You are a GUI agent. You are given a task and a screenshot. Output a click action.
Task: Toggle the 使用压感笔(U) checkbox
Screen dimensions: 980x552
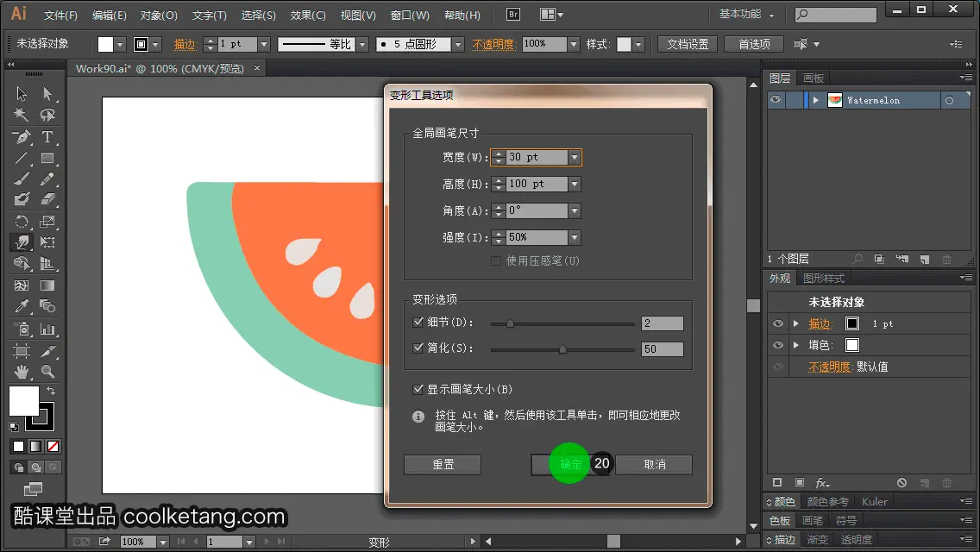point(496,260)
